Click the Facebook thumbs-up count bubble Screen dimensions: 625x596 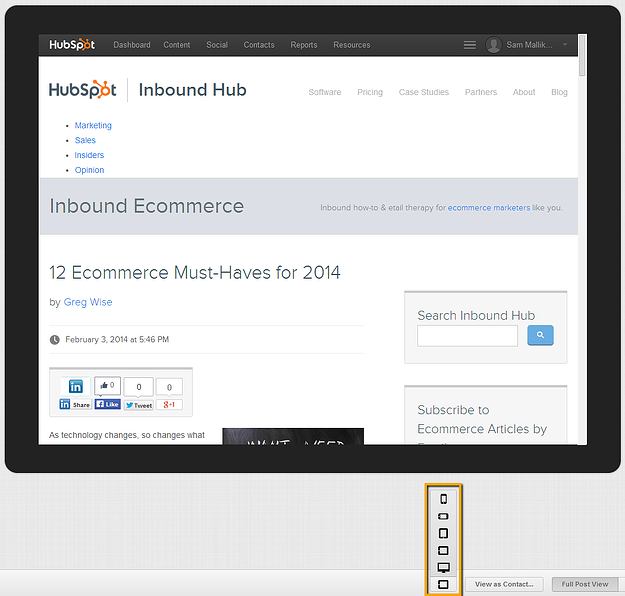click(x=108, y=386)
